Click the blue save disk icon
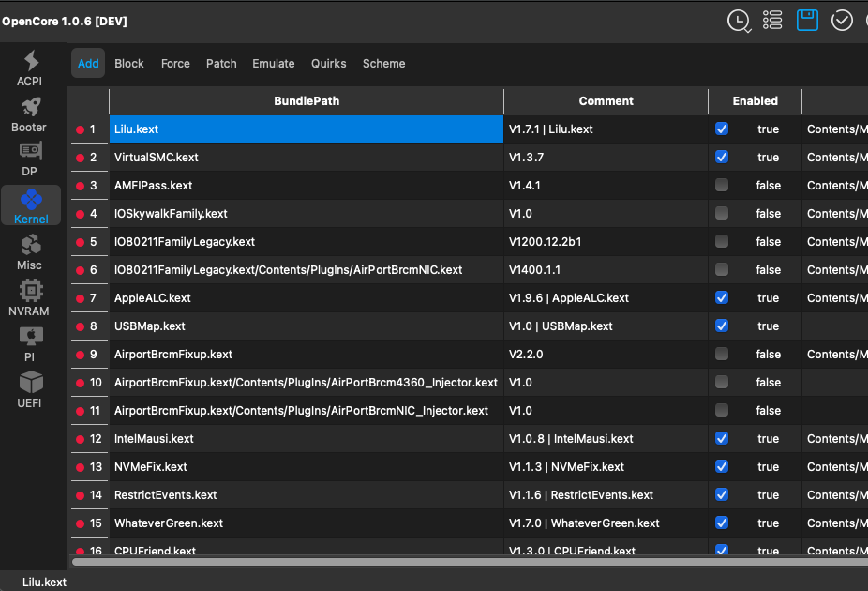This screenshot has width=868, height=591. click(x=807, y=21)
